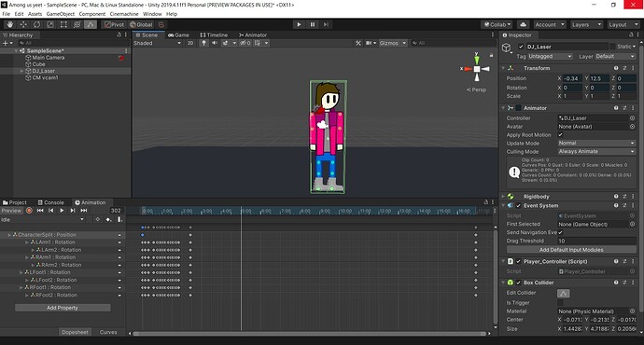Switch to the Animator tab
Image resolution: width=644 pixels, height=345 pixels.
coord(253,35)
